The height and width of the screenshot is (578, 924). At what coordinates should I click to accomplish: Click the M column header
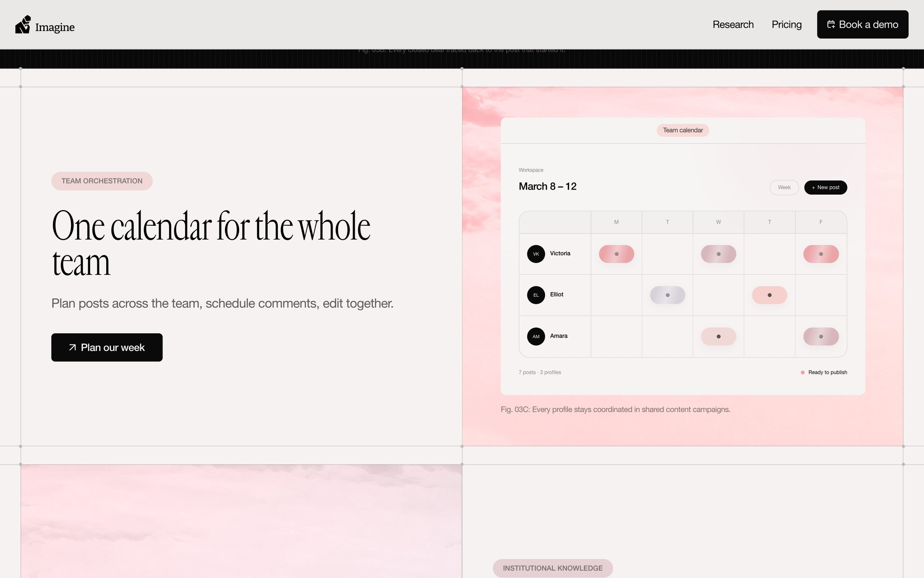pos(616,222)
